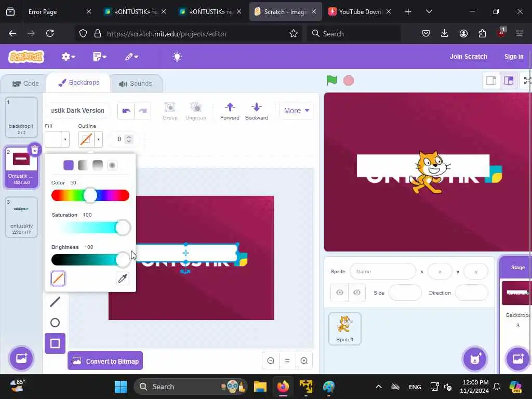This screenshot has height=399, width=532.
Task: Select Sprite1 in the sprite list
Action: click(x=345, y=329)
